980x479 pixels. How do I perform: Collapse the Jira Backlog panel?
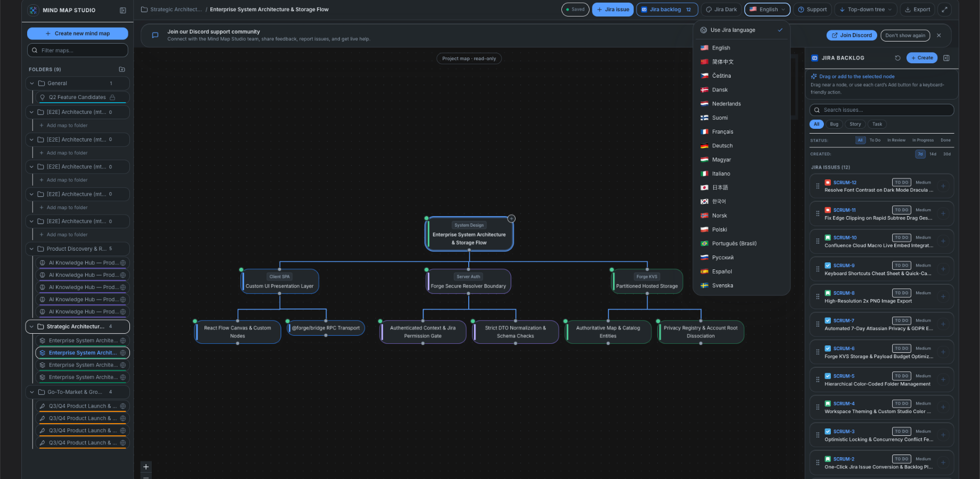946,58
